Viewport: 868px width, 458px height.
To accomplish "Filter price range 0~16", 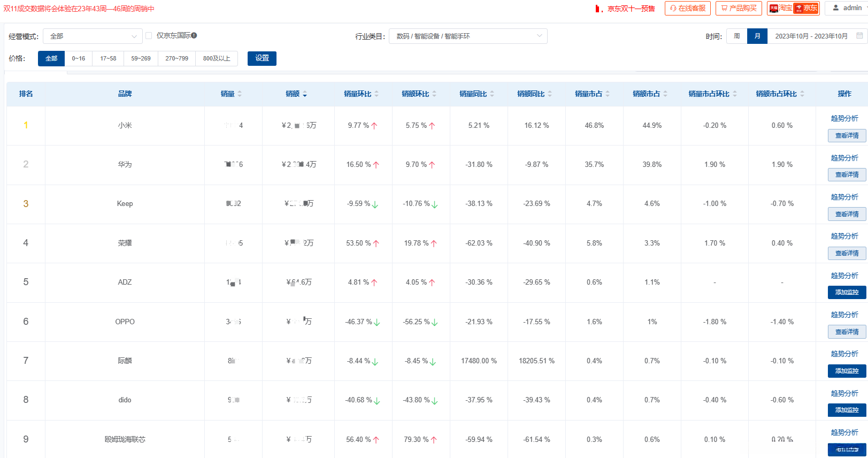I will coord(79,58).
